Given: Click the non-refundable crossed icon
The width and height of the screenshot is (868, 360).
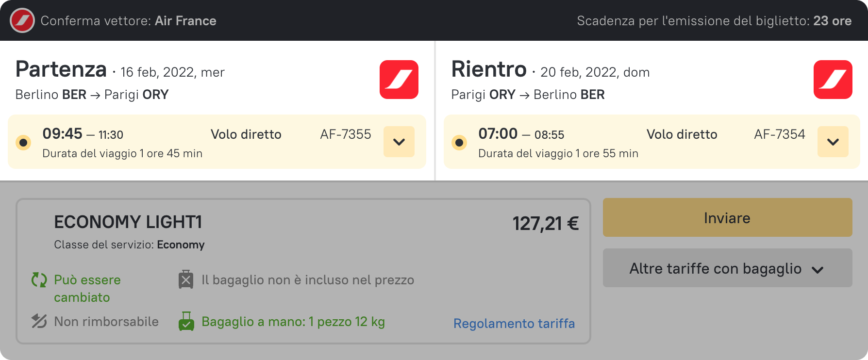Looking at the screenshot, I should [39, 321].
